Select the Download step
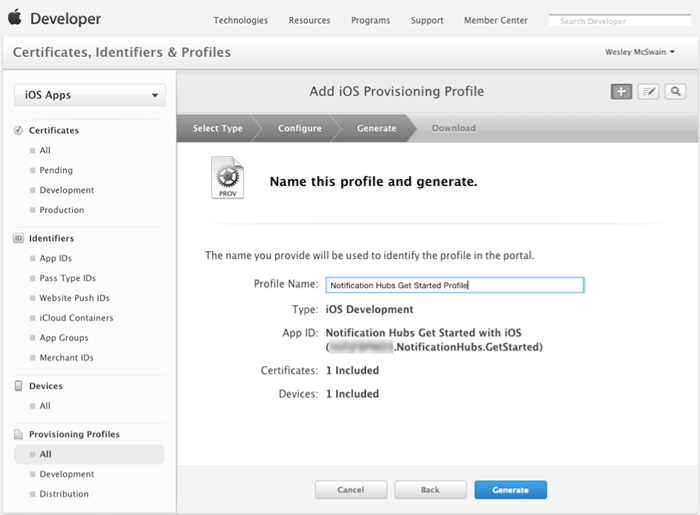700x515 pixels. pyautogui.click(x=454, y=128)
